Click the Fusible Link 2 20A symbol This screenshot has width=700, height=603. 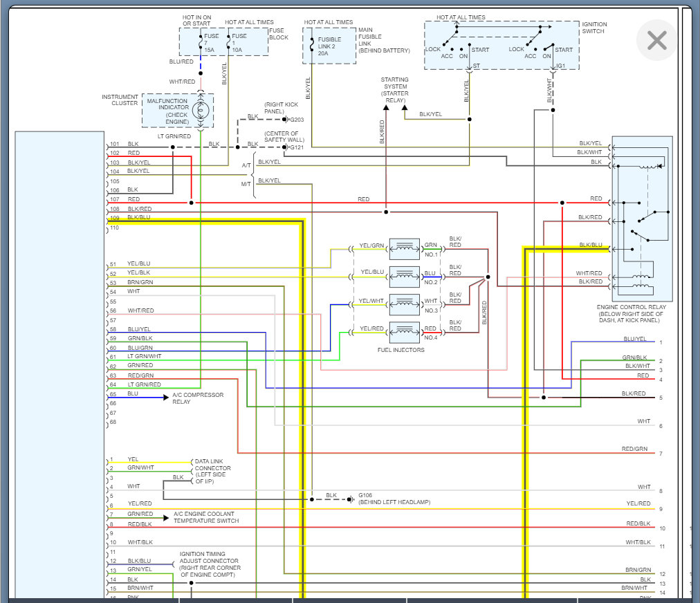[312, 45]
